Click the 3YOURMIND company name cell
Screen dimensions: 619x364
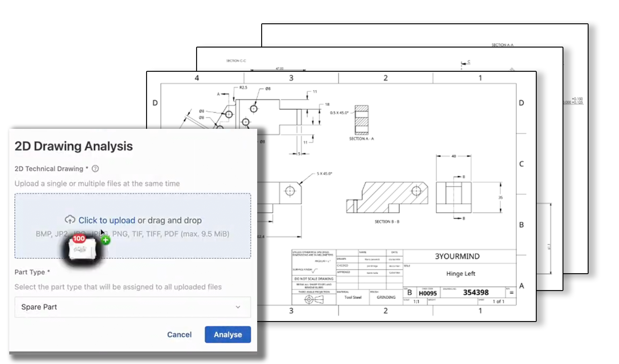(x=457, y=256)
